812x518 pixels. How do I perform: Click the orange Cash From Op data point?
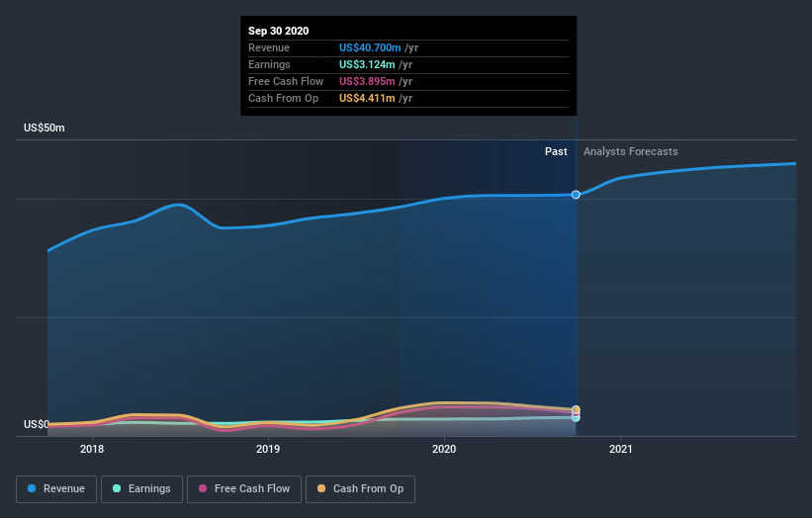pos(576,409)
